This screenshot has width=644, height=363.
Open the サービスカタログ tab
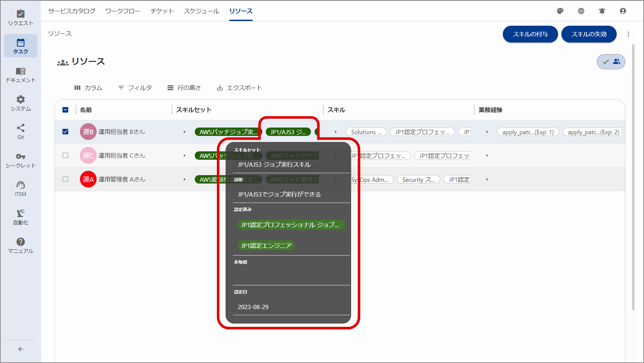click(x=71, y=11)
